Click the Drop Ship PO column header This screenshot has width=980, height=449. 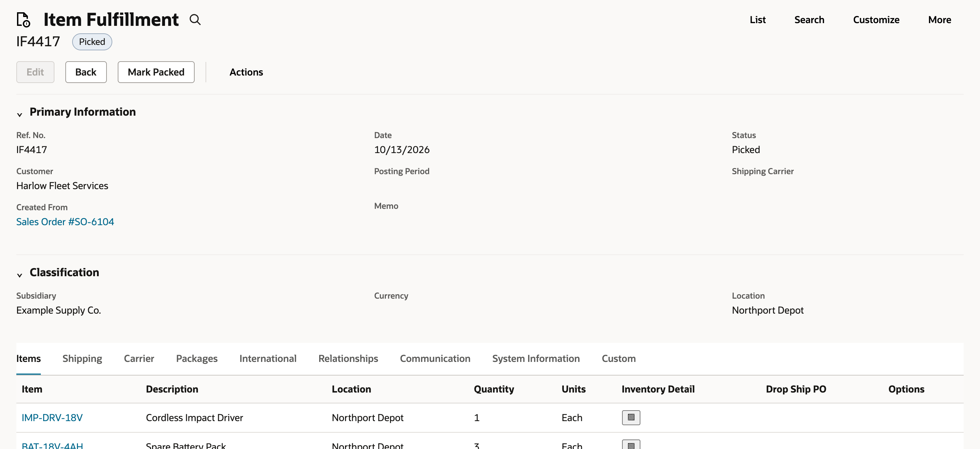point(796,389)
